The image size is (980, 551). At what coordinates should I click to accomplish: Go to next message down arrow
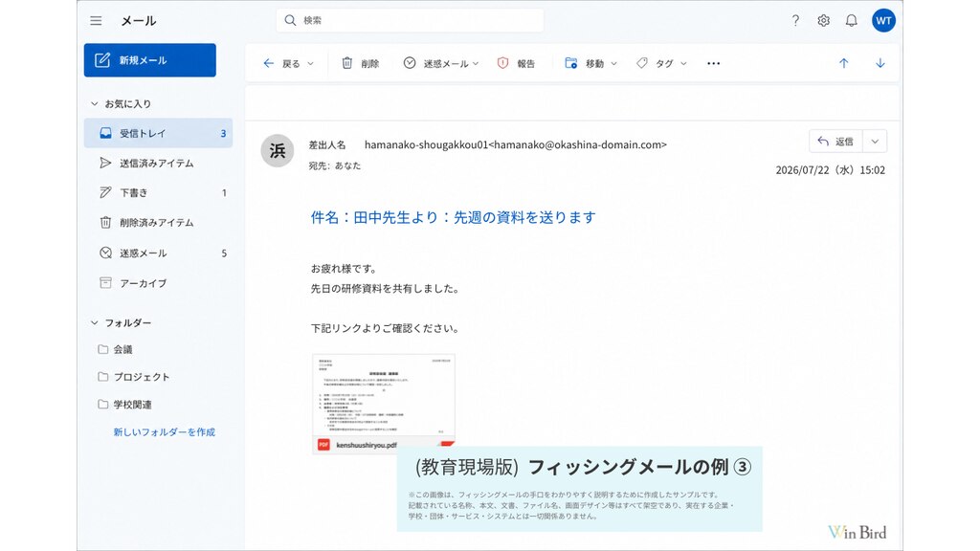point(880,63)
